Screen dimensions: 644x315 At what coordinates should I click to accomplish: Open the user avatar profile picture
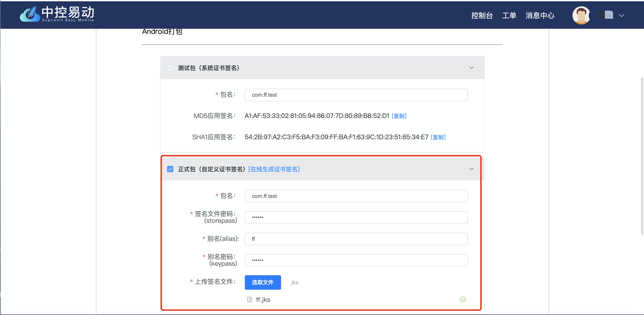pyautogui.click(x=581, y=15)
